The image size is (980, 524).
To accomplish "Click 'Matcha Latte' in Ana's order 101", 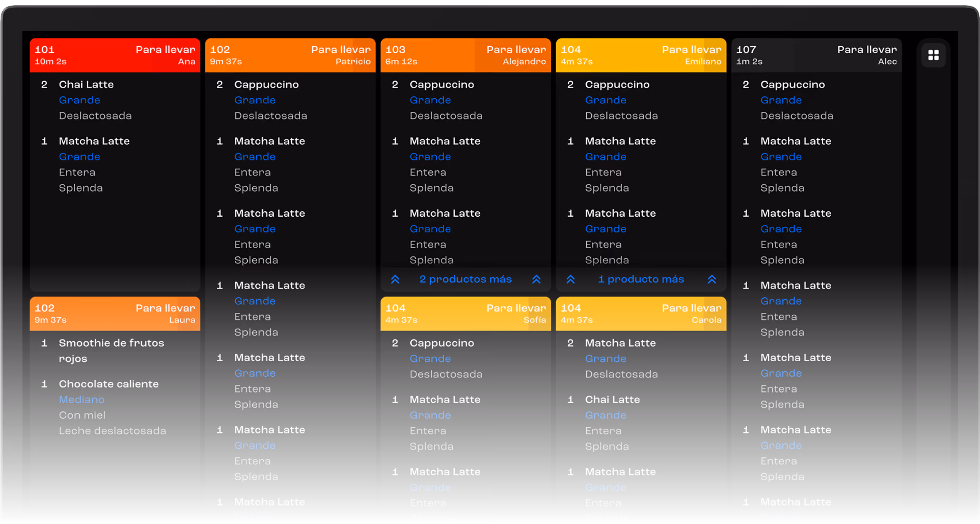I will point(94,141).
